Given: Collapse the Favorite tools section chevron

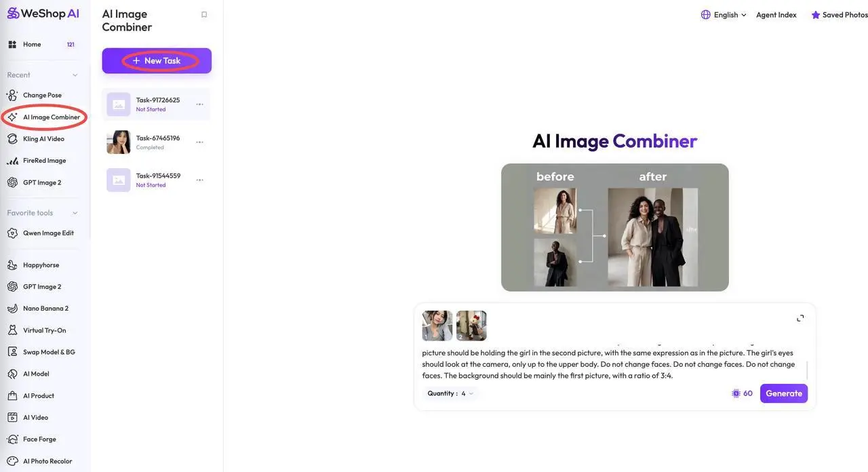Looking at the screenshot, I should tap(75, 213).
